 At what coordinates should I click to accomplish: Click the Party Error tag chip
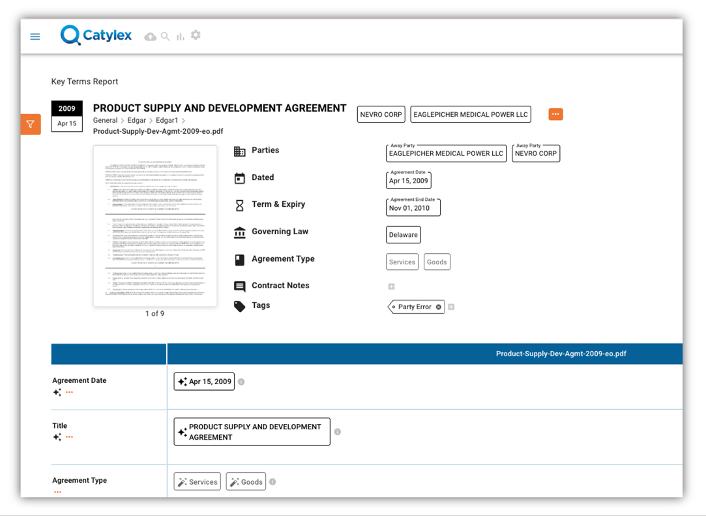[x=414, y=307]
